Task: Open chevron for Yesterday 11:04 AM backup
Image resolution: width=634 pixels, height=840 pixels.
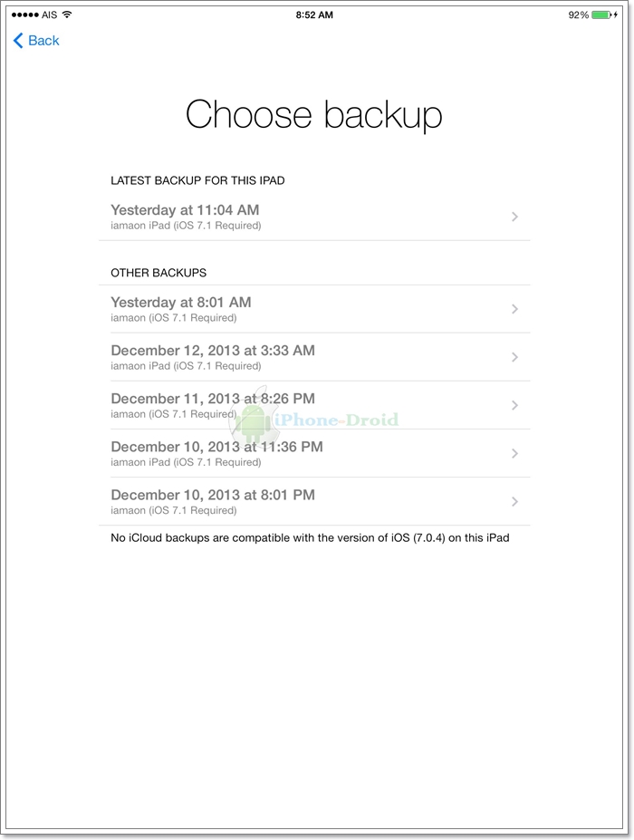Action: point(514,217)
